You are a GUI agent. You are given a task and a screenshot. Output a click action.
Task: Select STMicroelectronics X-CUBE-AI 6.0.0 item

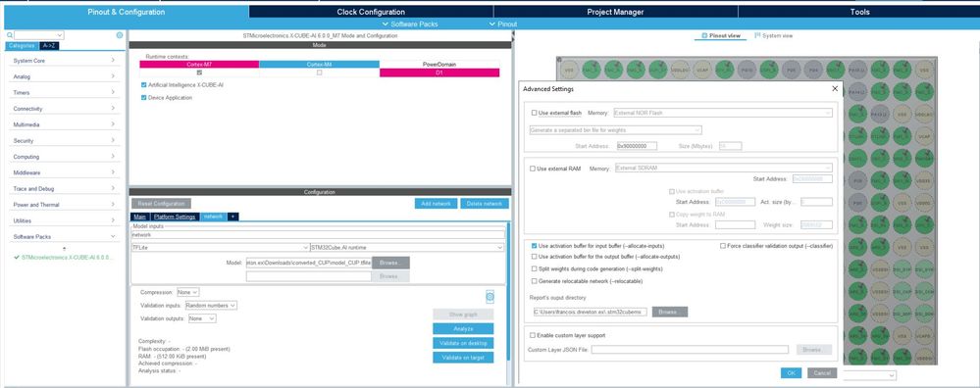point(63,257)
